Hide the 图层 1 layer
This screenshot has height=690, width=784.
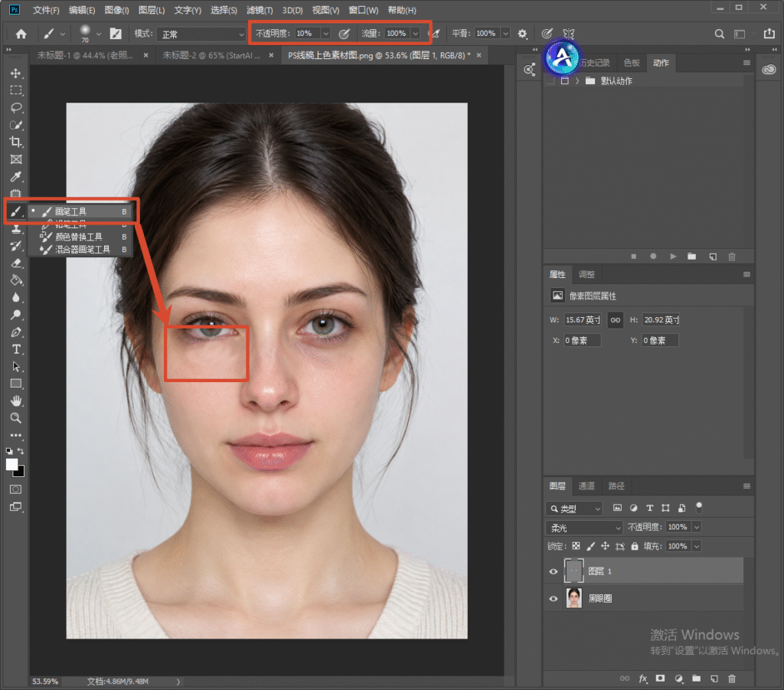[x=553, y=571]
